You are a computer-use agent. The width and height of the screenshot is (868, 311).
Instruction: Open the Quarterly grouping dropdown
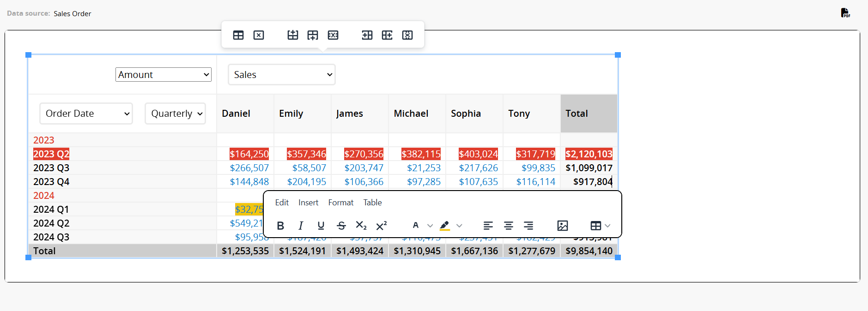pos(176,114)
